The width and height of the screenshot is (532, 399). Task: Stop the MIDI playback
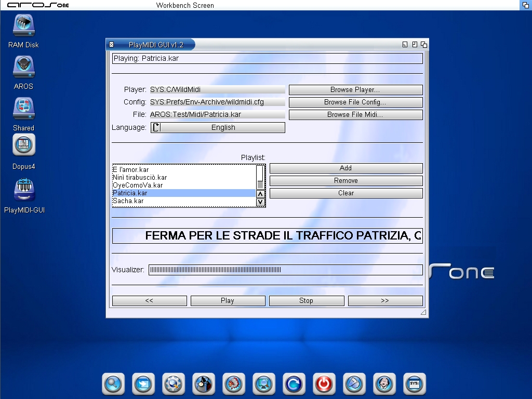click(307, 301)
